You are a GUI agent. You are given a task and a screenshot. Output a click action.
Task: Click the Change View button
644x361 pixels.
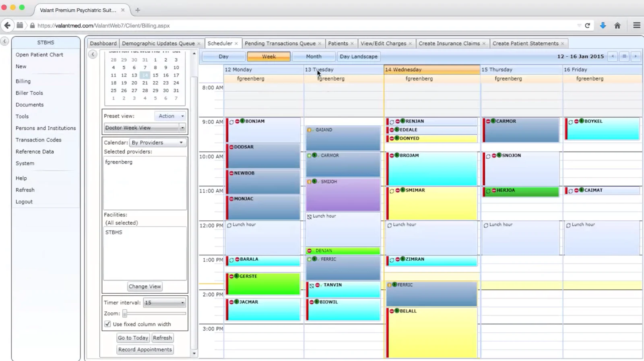(145, 286)
